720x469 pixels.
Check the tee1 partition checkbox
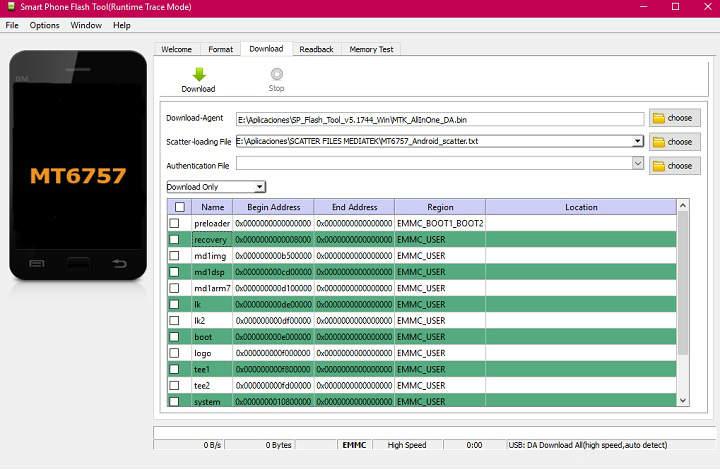[174, 369]
